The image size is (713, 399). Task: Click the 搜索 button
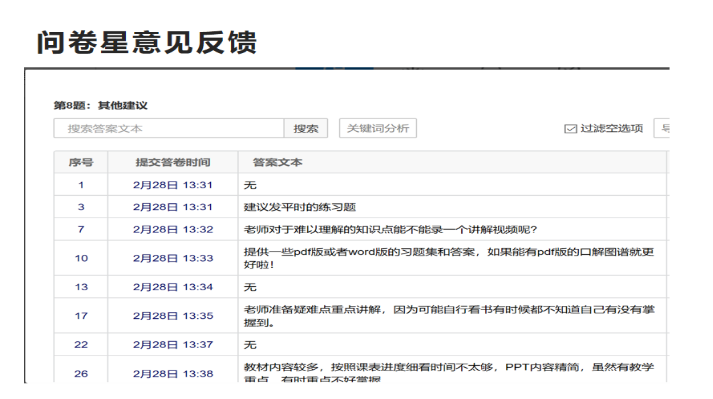pos(306,128)
